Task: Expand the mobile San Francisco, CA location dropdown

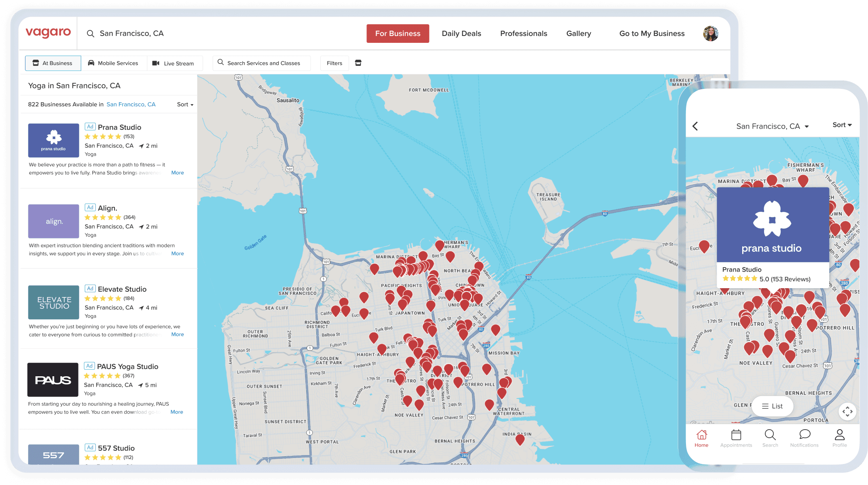Action: (772, 126)
